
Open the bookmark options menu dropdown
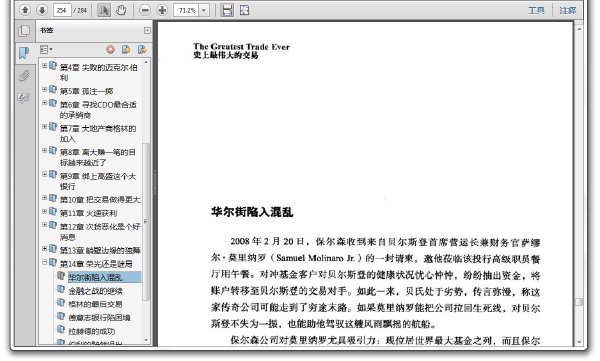point(46,50)
